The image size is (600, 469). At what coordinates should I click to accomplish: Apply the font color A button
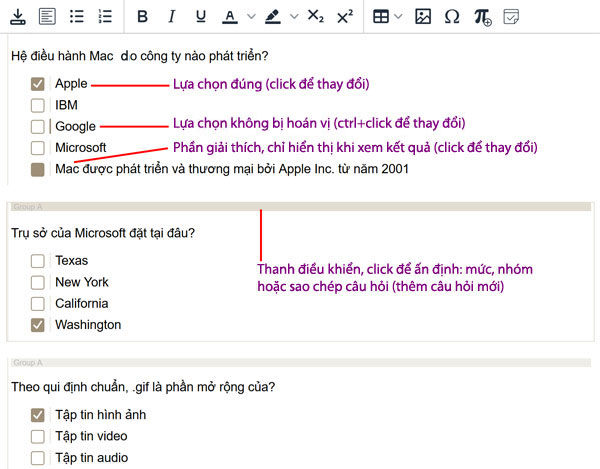(230, 17)
